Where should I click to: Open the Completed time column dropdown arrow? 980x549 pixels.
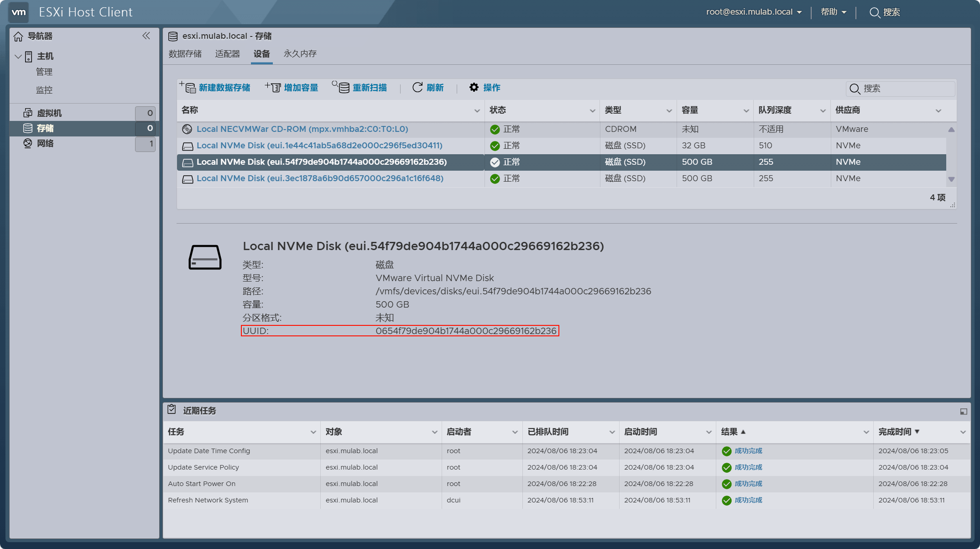[963, 432]
